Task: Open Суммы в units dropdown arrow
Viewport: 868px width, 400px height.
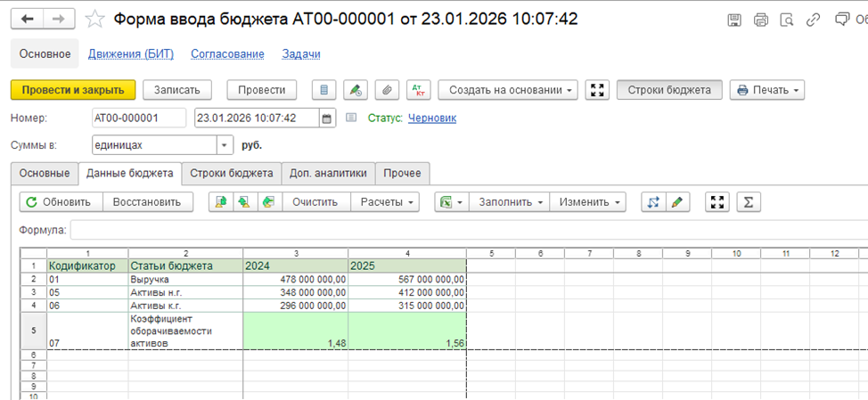Action: (225, 145)
